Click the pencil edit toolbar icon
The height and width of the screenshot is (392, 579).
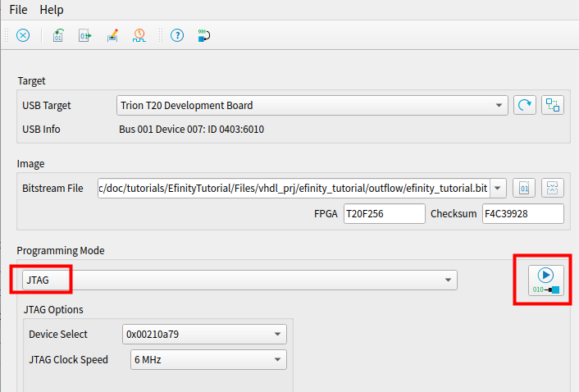(x=112, y=35)
